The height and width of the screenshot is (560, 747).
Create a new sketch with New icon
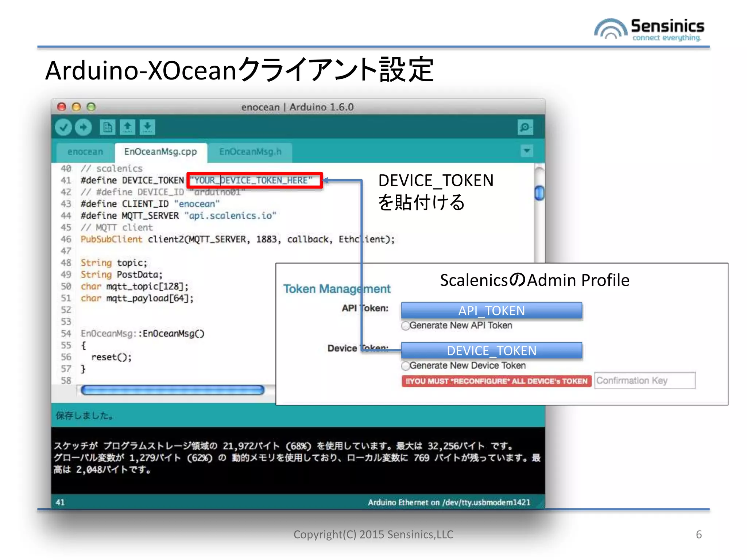108,127
